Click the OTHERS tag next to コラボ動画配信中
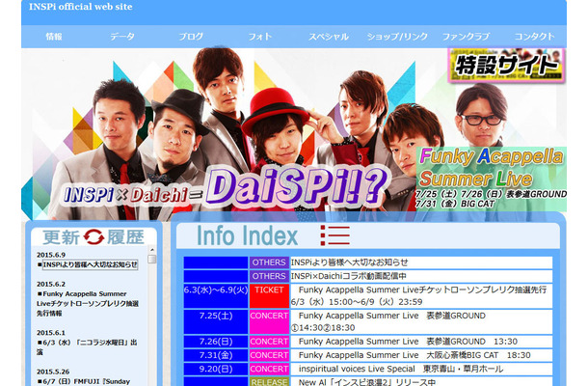The height and width of the screenshot is (386, 588). point(269,276)
